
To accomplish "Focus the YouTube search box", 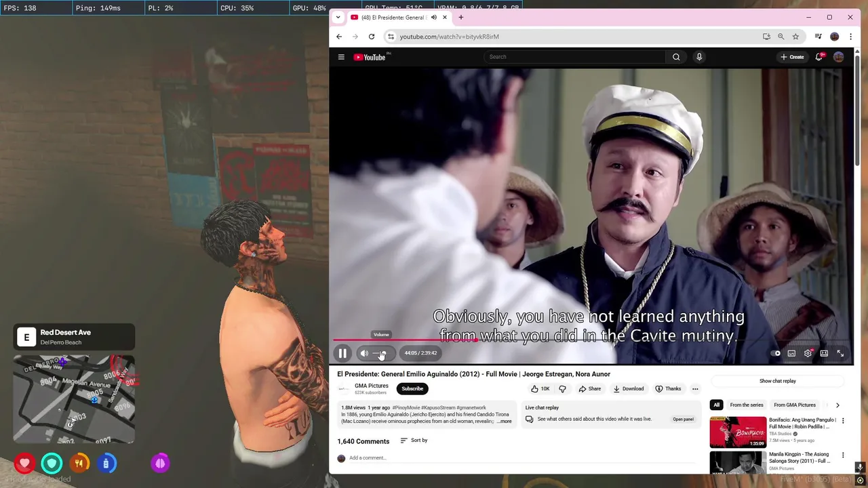I will click(x=575, y=57).
